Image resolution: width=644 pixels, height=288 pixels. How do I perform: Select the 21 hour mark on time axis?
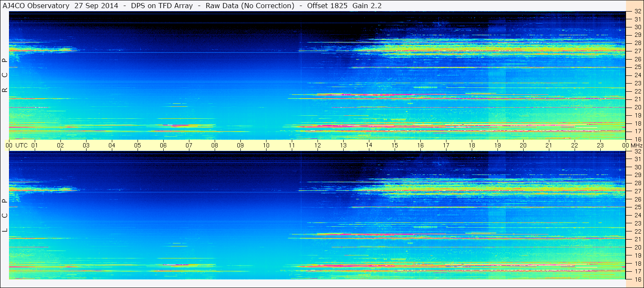[548, 145]
